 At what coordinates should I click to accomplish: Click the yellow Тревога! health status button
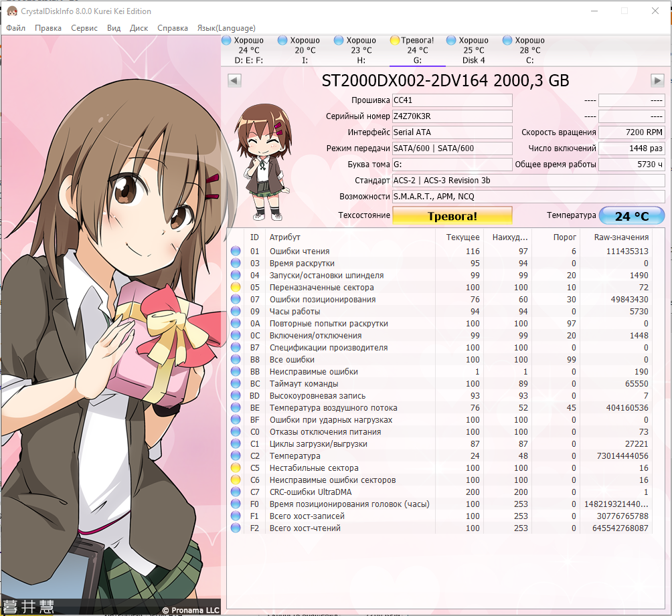pos(452,215)
